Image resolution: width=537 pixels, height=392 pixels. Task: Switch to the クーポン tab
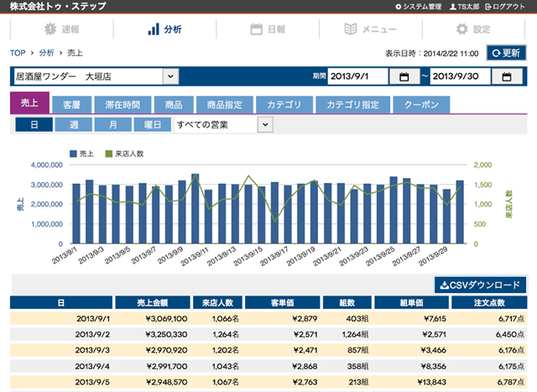click(421, 105)
